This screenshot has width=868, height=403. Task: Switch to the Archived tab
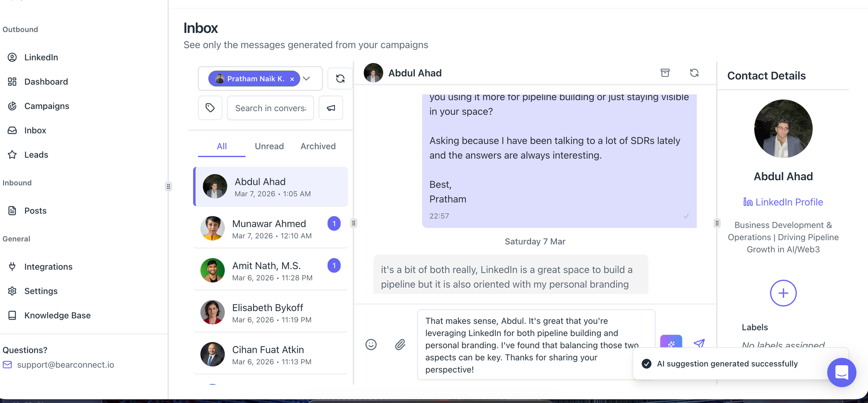pyautogui.click(x=318, y=146)
